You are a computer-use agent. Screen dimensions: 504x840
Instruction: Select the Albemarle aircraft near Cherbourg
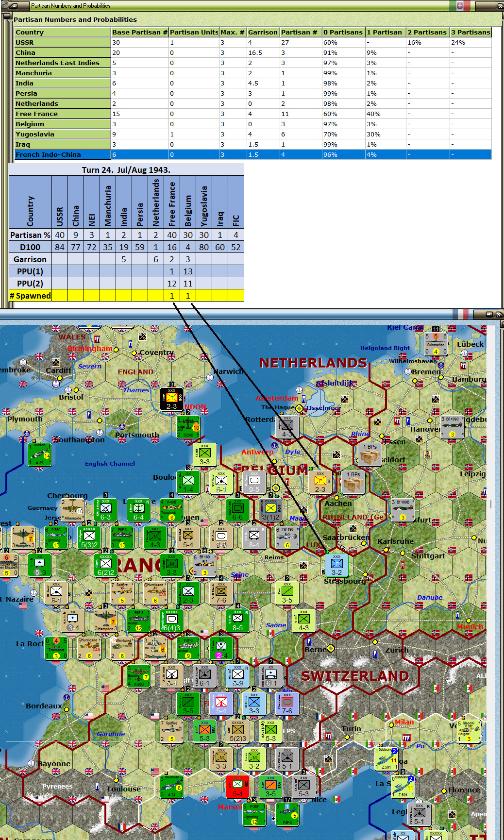coord(72,510)
